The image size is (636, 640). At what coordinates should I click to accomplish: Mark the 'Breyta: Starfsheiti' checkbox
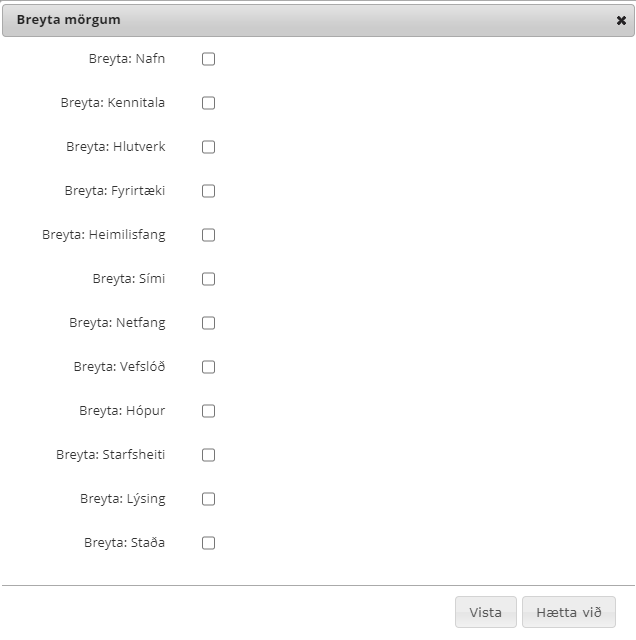[208, 455]
